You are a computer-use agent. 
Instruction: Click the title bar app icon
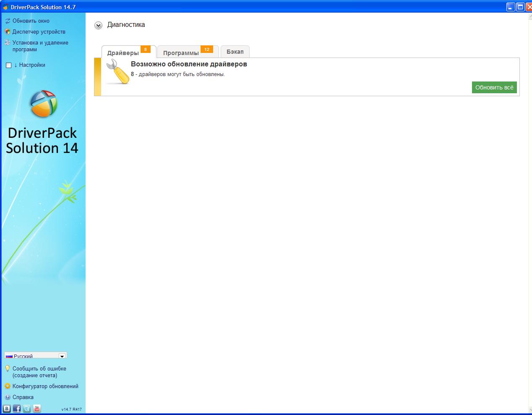click(x=6, y=7)
